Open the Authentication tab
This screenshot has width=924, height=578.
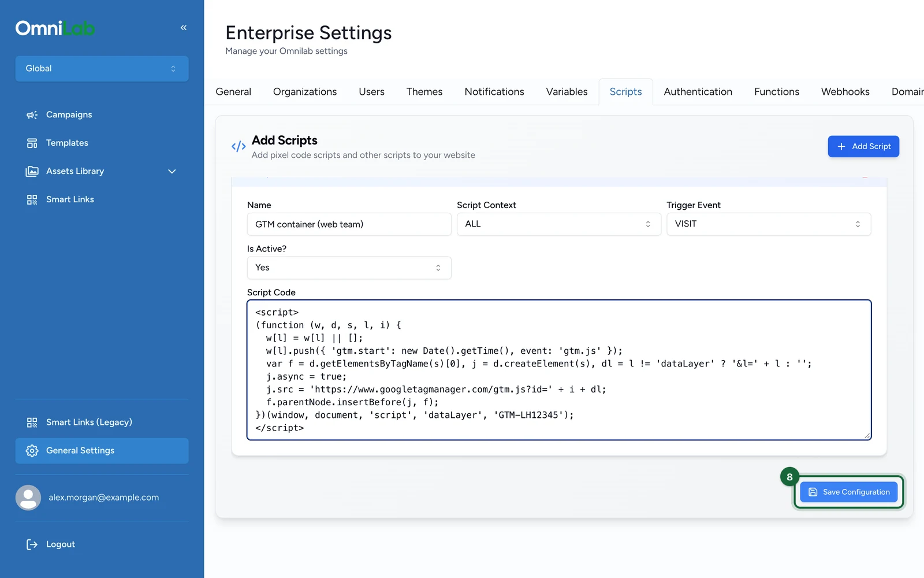pyautogui.click(x=698, y=92)
